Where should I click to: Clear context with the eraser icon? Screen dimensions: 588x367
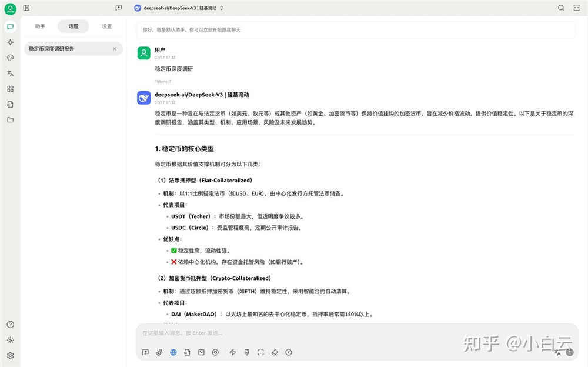(x=275, y=352)
